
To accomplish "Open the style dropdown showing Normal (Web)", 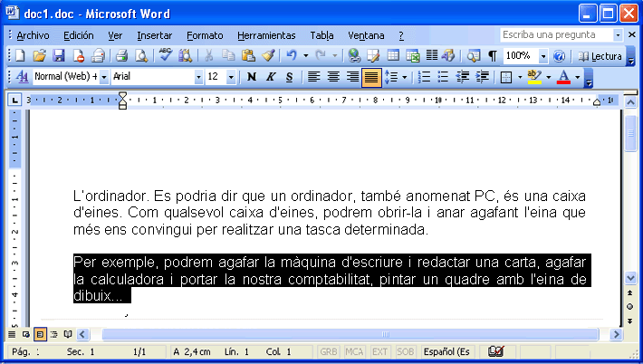I will (104, 77).
